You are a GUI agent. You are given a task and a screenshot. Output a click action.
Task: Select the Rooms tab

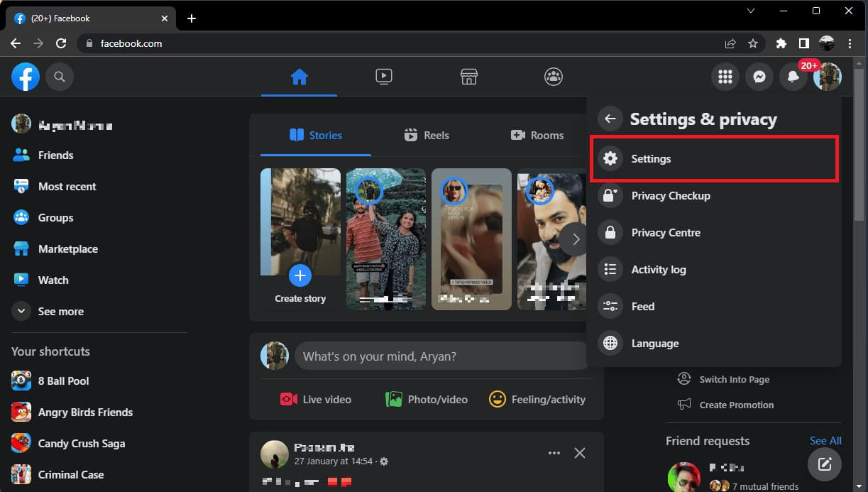[x=537, y=136]
